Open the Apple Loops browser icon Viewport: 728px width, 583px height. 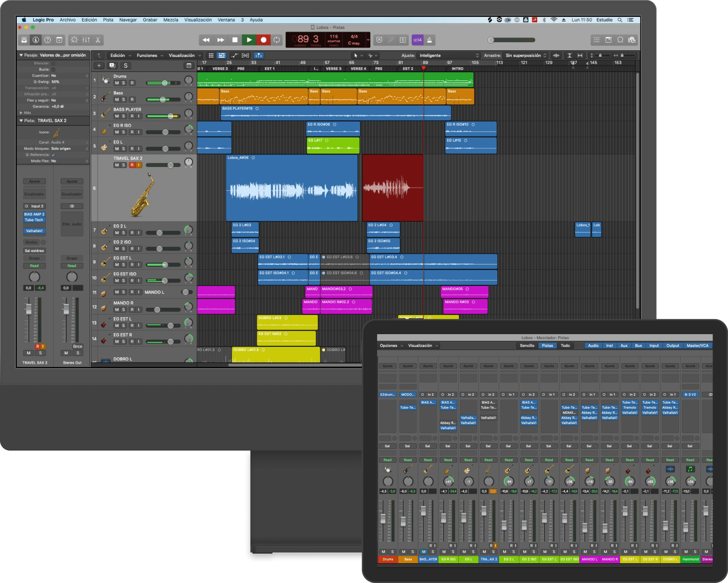click(620, 40)
